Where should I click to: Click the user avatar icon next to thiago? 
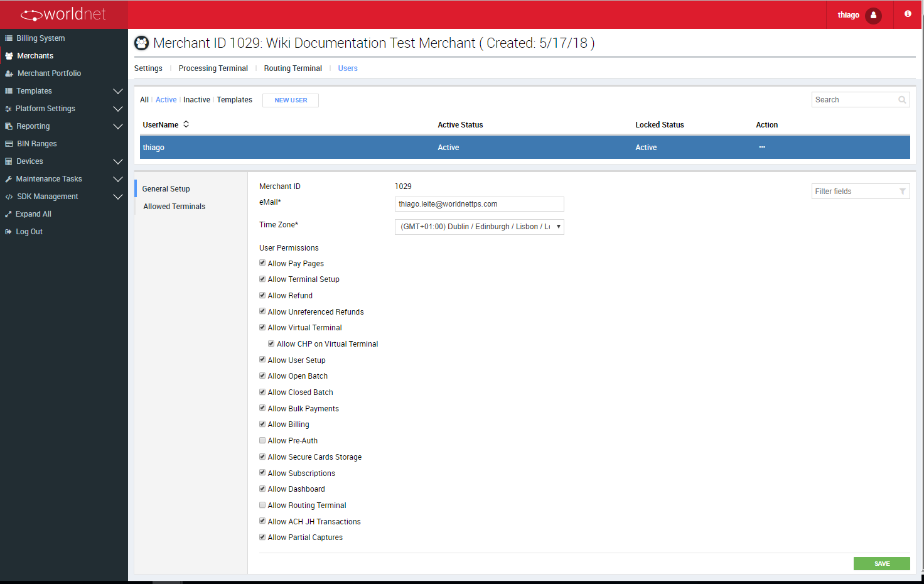click(x=873, y=15)
